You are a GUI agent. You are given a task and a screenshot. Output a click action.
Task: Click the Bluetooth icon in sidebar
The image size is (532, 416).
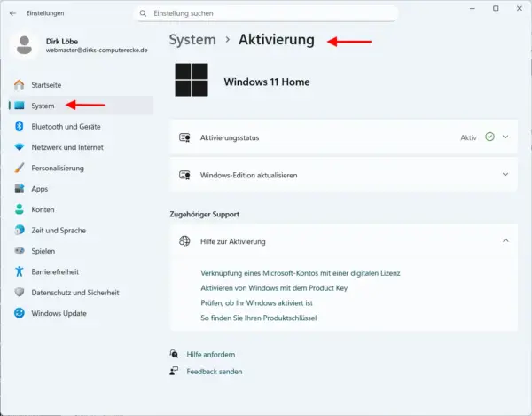coord(20,126)
